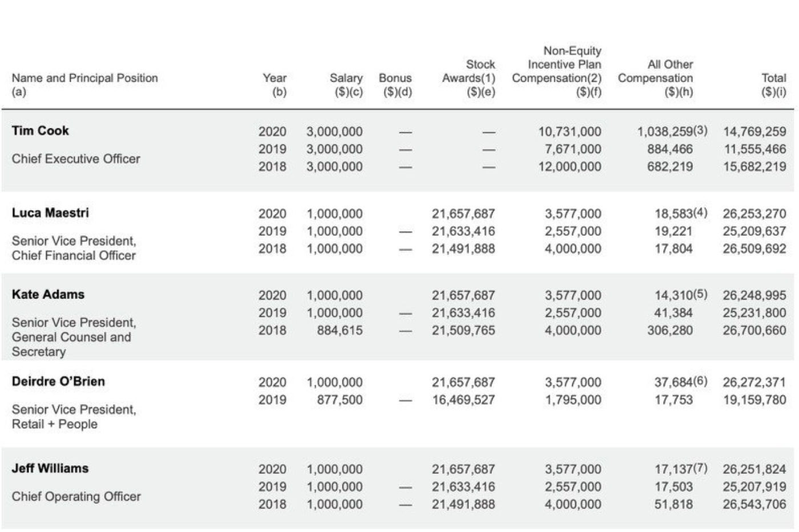The image size is (799, 532).
Task: Select the name Luca Maestri
Action: point(50,213)
